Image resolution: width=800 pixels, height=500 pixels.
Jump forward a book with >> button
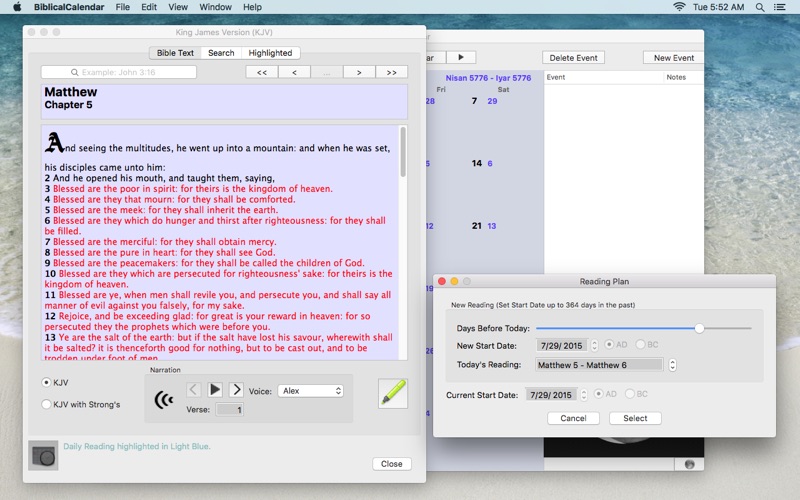(x=391, y=72)
